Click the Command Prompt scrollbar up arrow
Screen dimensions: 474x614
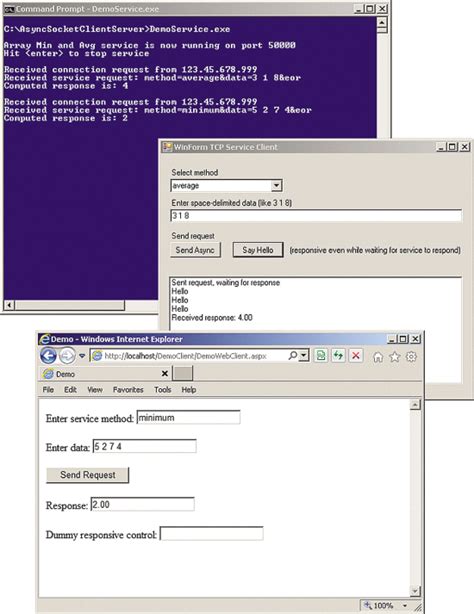382,23
